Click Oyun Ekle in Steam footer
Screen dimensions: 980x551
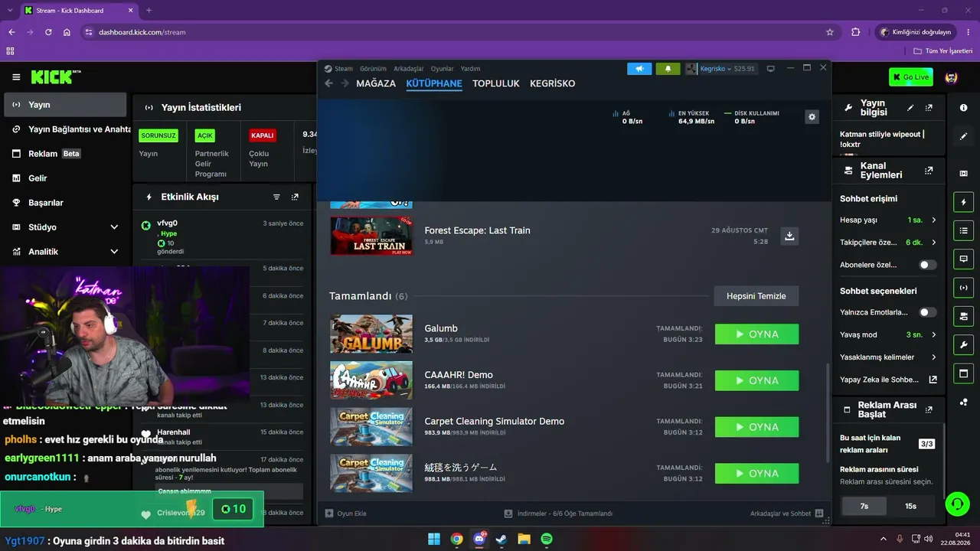[x=346, y=514]
